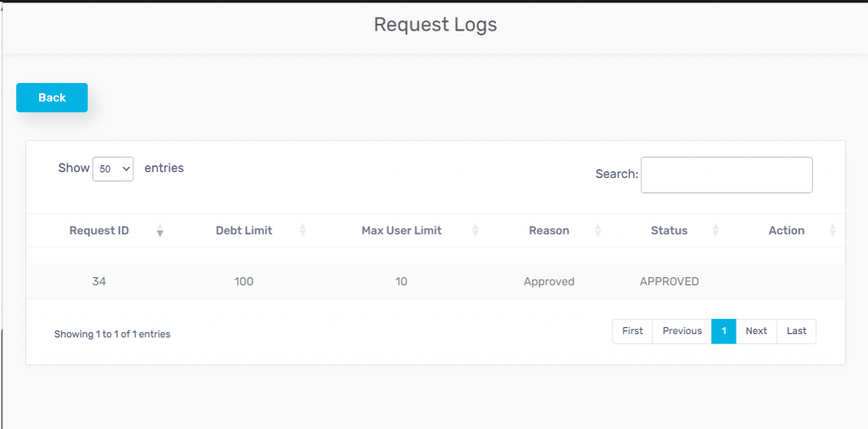Select the row with Request ID 34
The height and width of the screenshot is (429, 868).
99,281
